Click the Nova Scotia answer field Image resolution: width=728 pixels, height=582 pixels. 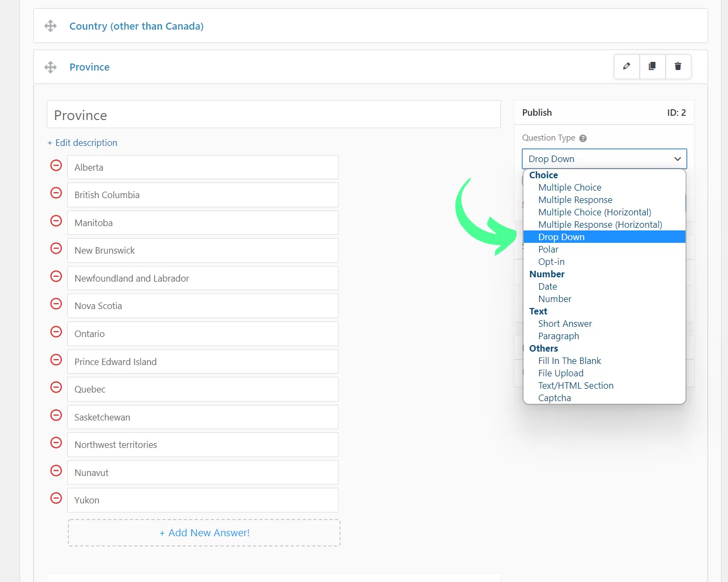point(203,306)
